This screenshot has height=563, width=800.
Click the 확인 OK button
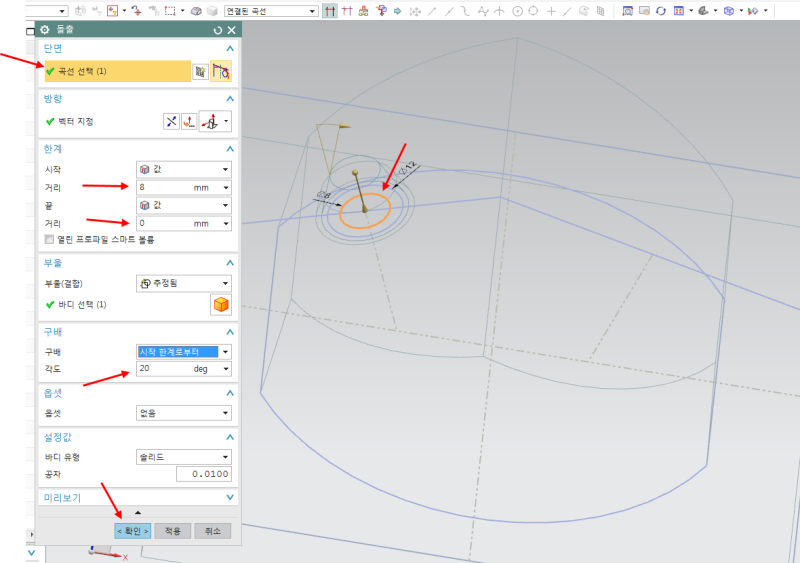[132, 531]
